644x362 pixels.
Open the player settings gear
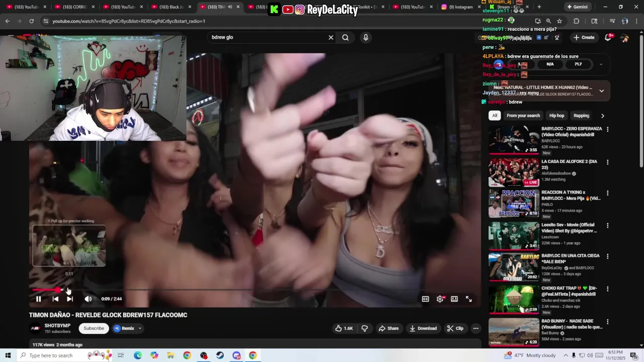[440, 299]
